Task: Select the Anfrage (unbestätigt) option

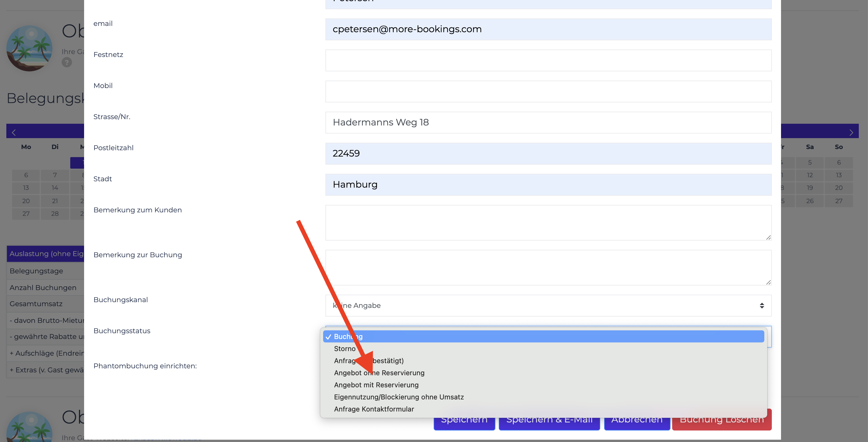Action: (543, 361)
